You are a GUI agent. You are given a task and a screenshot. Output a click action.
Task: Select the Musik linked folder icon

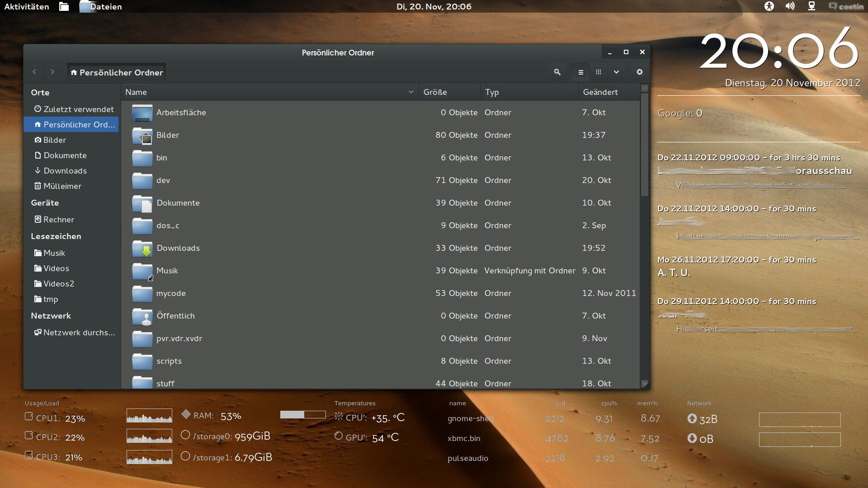point(142,271)
